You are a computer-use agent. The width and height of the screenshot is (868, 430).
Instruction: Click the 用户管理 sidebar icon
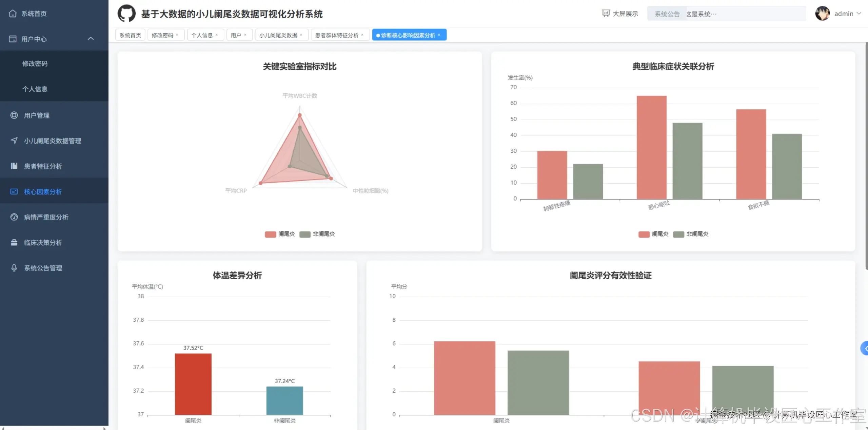(x=14, y=115)
